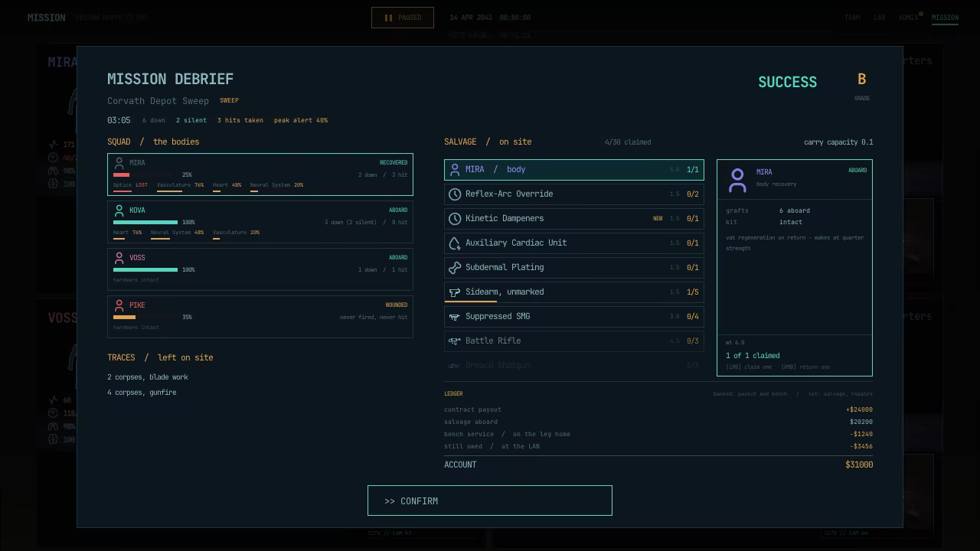Select KOVA squad member card
The height and width of the screenshot is (551, 980).
(260, 222)
